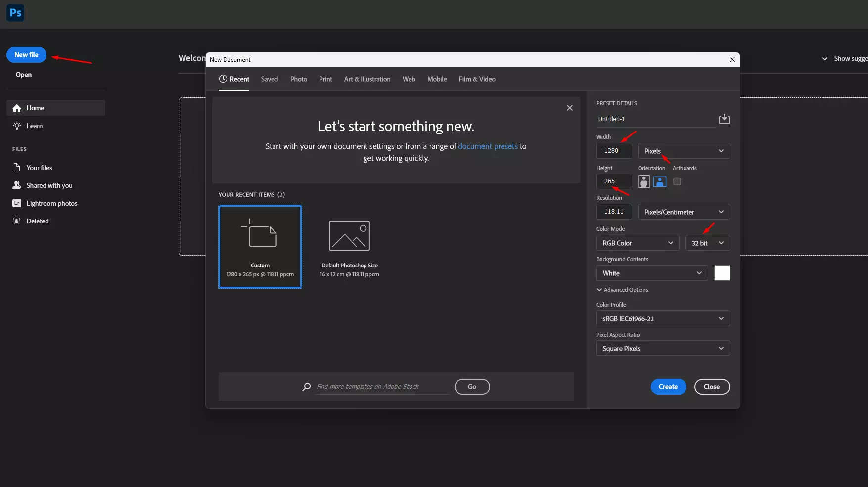Click the Close button in dialog
Viewport: 868px width, 487px height.
point(712,387)
